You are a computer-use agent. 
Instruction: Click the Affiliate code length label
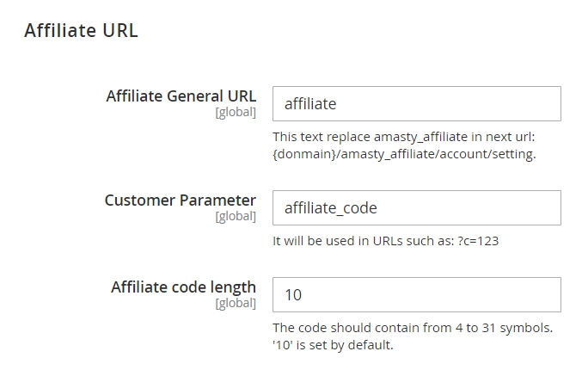[x=183, y=287]
